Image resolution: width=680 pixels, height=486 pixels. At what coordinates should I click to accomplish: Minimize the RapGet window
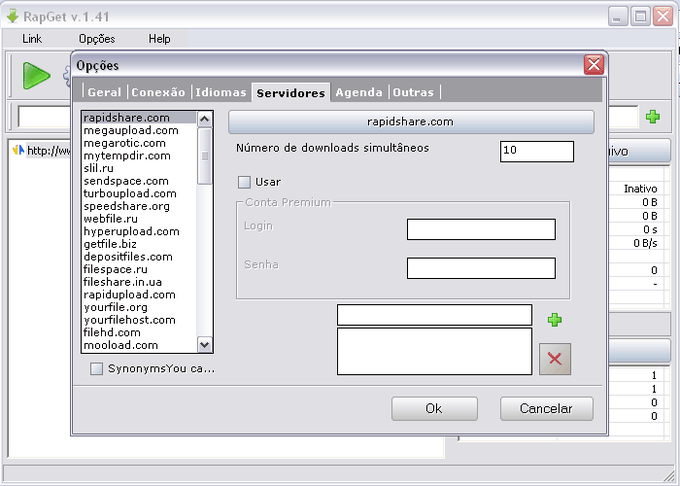[x=618, y=16]
